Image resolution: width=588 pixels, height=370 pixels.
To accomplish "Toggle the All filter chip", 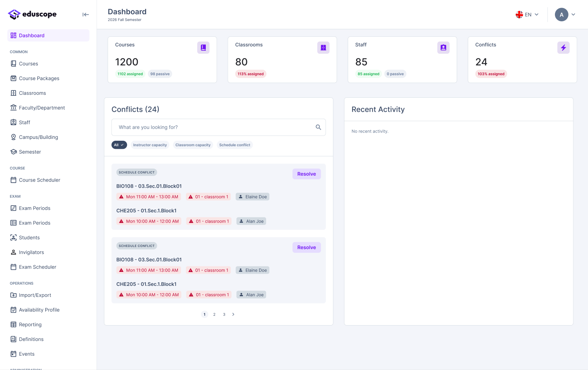I will point(119,145).
